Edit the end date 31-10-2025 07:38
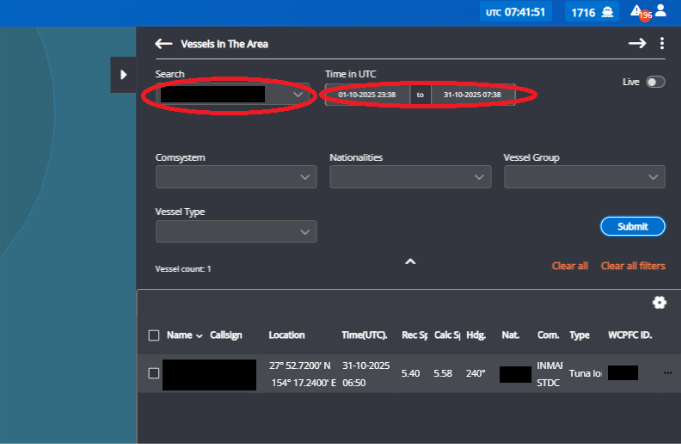Screen dimensions: 681x444 (473, 95)
